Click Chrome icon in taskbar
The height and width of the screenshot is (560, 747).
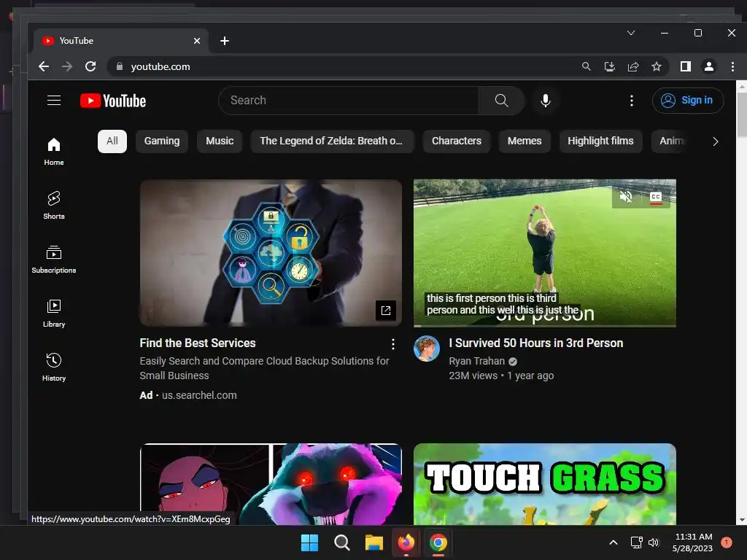[x=438, y=542]
